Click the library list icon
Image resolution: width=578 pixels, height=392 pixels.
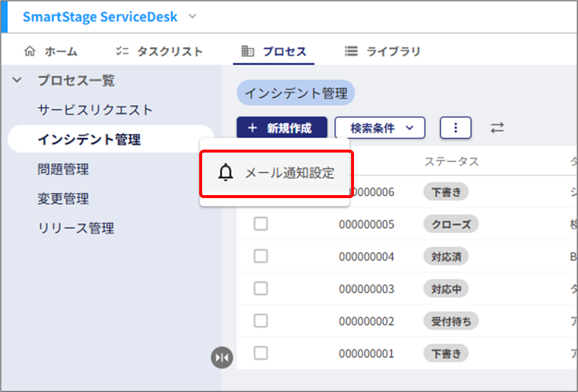(352, 51)
